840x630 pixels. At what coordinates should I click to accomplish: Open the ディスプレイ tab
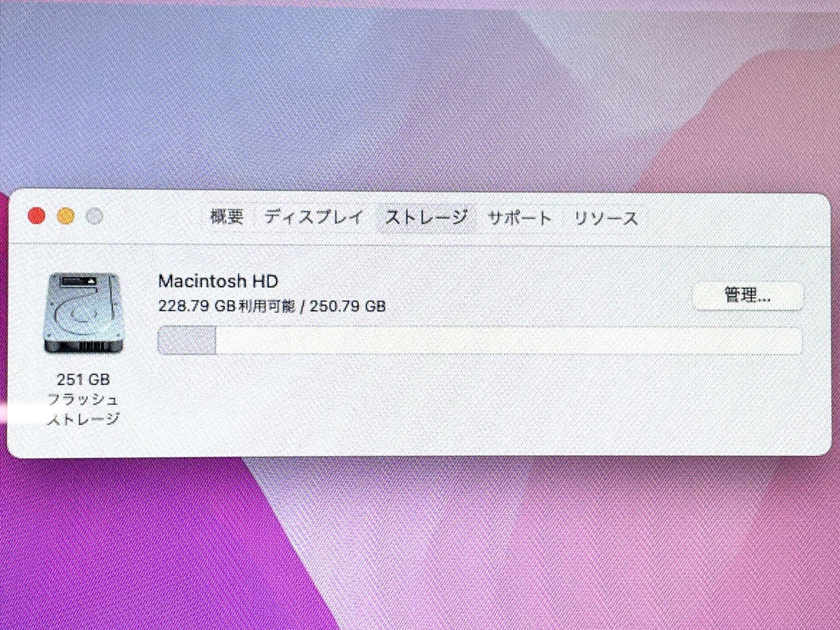click(313, 217)
